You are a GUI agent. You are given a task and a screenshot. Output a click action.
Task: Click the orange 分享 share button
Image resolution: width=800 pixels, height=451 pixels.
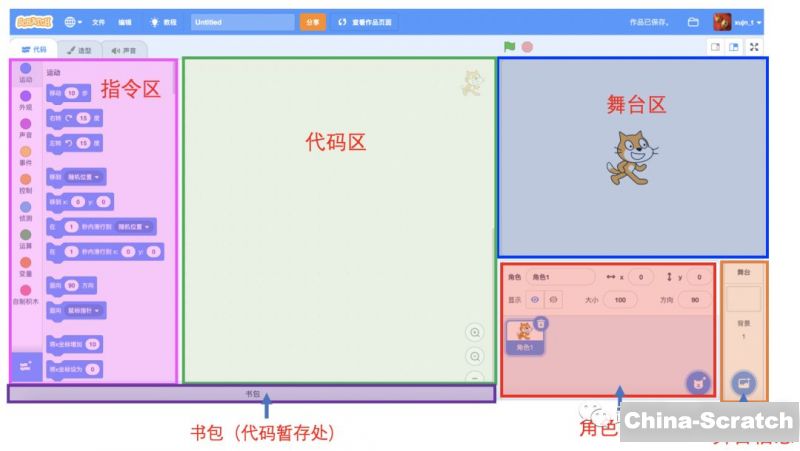point(313,21)
